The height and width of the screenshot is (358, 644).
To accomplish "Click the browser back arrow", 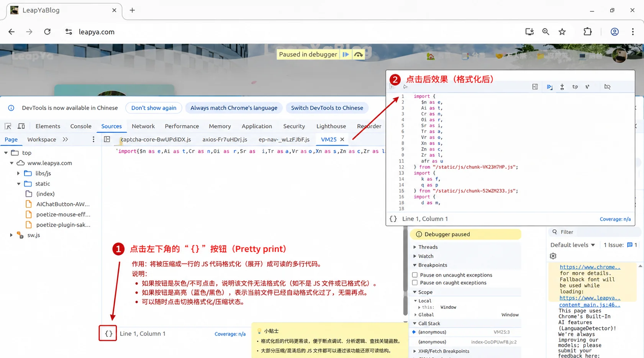I will tap(11, 32).
